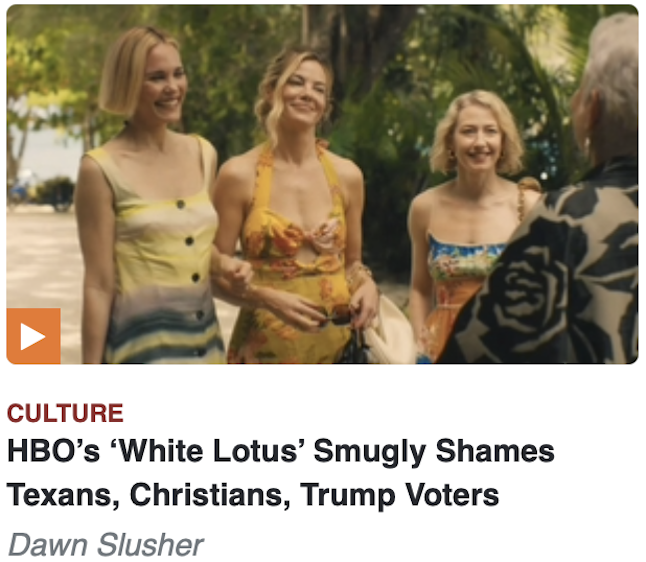Click the orange play button icon

(33, 336)
